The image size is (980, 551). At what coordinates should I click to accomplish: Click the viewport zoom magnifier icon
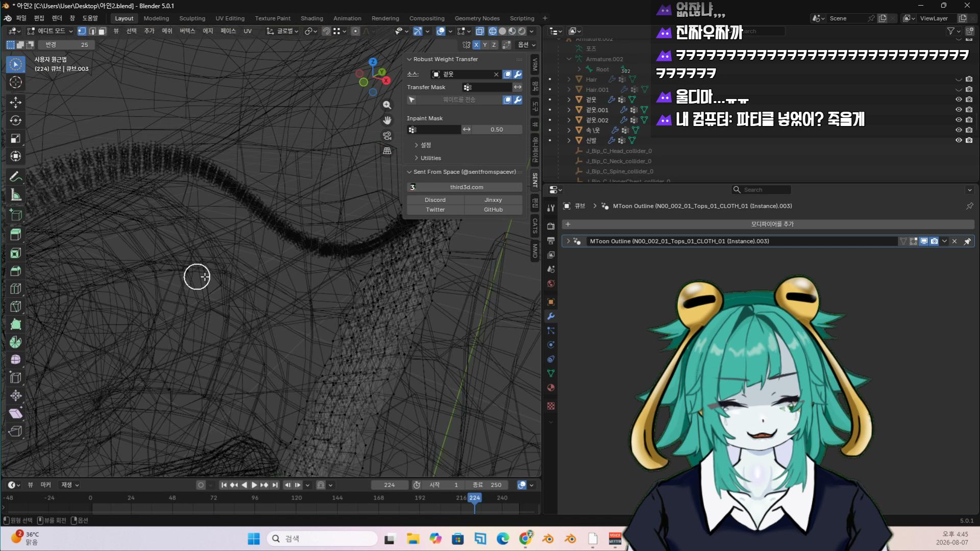click(x=387, y=105)
